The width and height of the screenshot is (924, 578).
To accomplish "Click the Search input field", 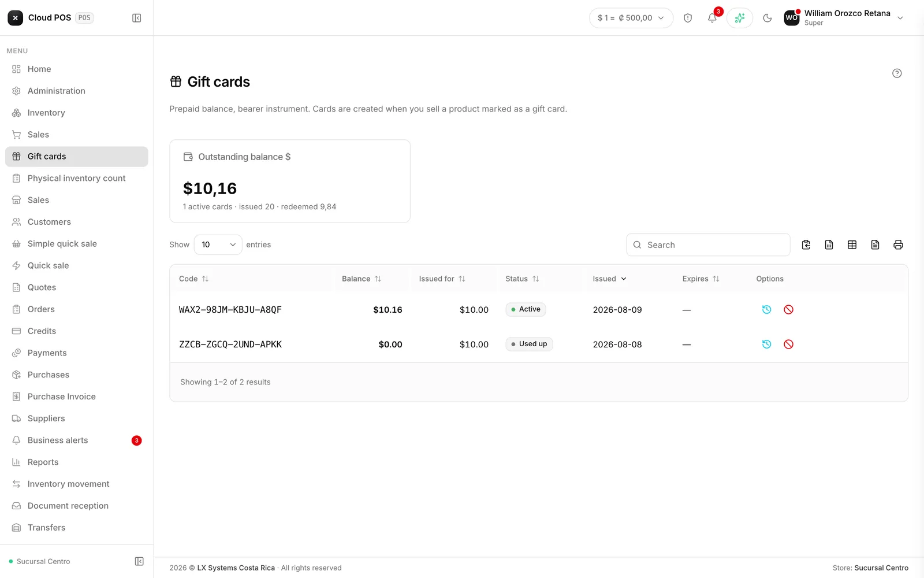I will 708,245.
